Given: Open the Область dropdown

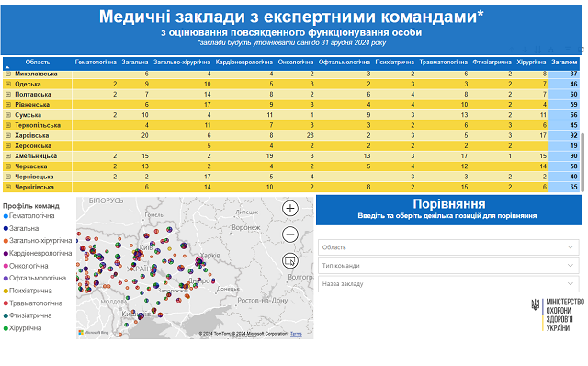Looking at the screenshot, I should [448, 247].
